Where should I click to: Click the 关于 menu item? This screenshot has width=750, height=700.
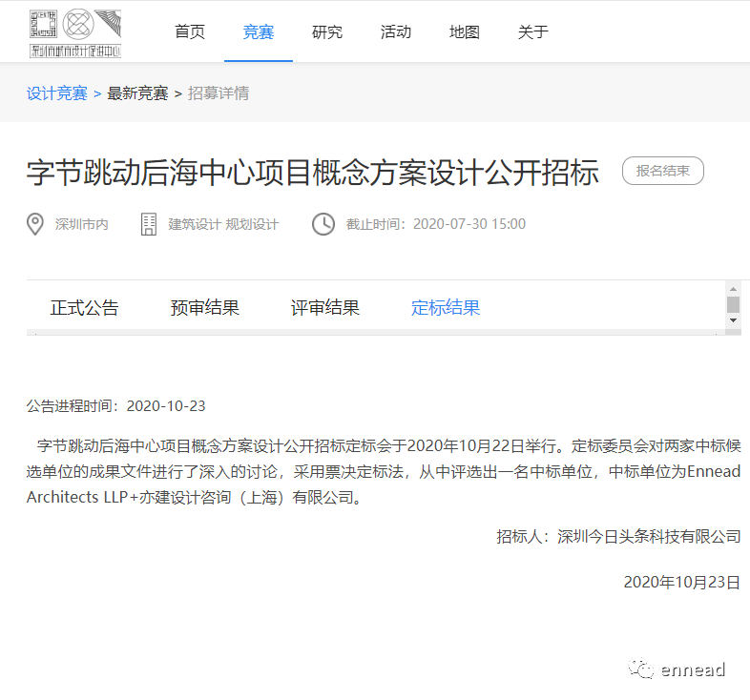tap(533, 31)
